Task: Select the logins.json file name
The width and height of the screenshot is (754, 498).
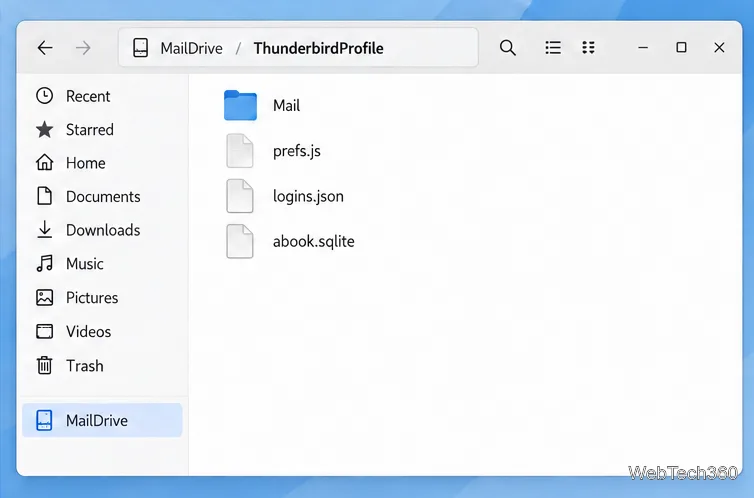Action: [x=308, y=196]
